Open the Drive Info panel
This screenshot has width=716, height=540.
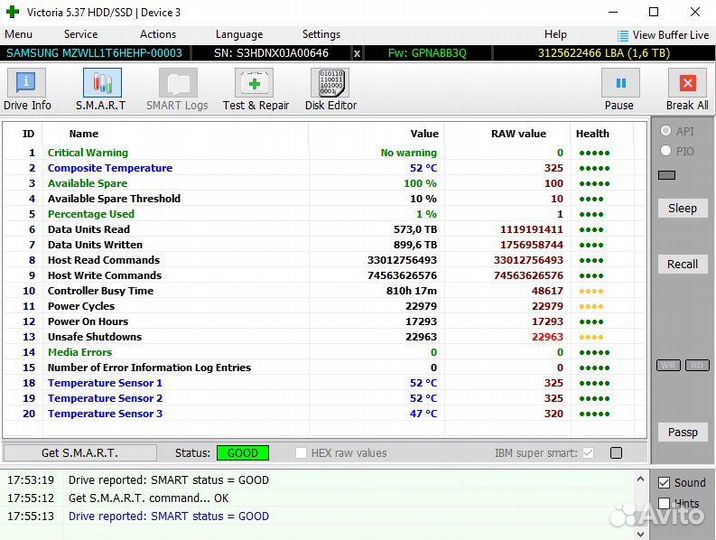point(27,89)
